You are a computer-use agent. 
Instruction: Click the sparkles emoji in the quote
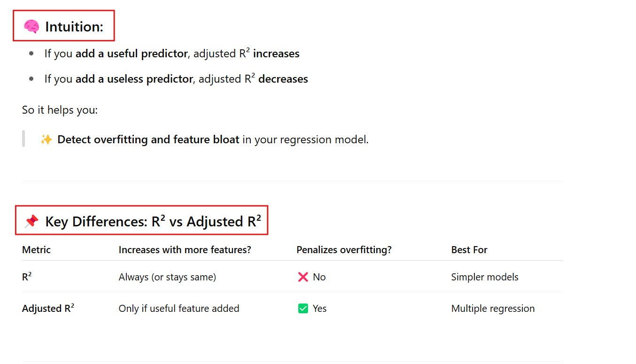pos(46,139)
